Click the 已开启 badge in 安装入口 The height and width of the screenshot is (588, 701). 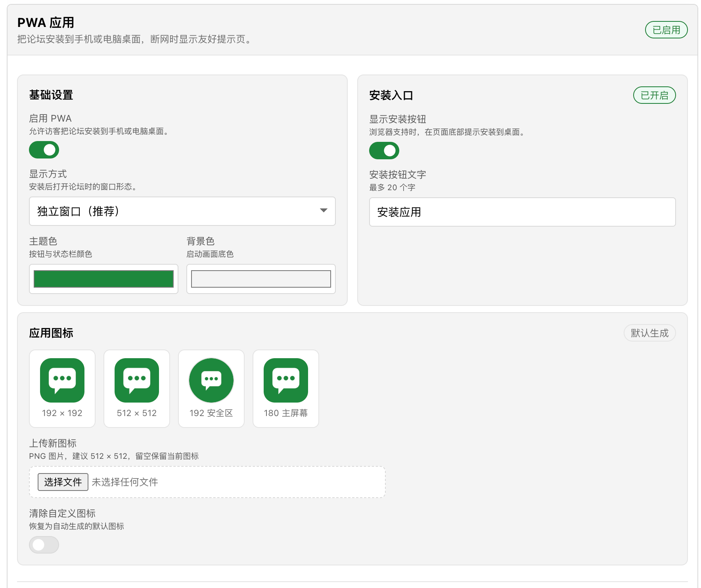click(x=654, y=95)
